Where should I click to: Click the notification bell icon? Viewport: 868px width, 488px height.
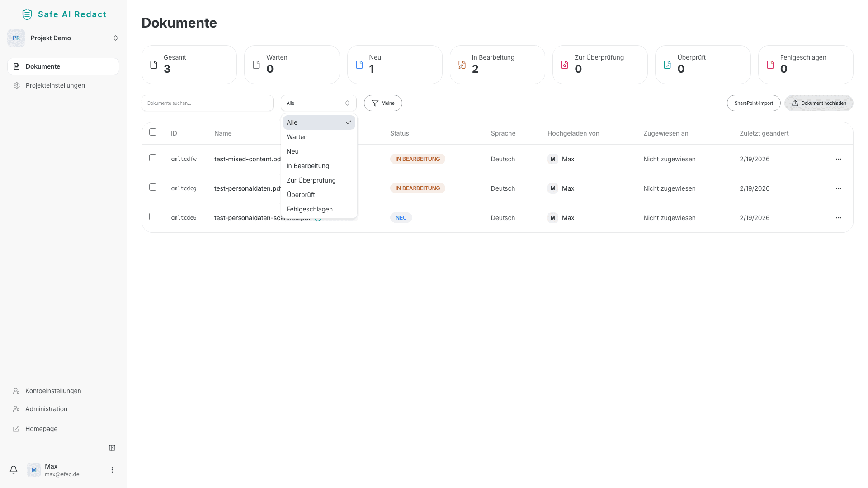[x=13, y=469]
